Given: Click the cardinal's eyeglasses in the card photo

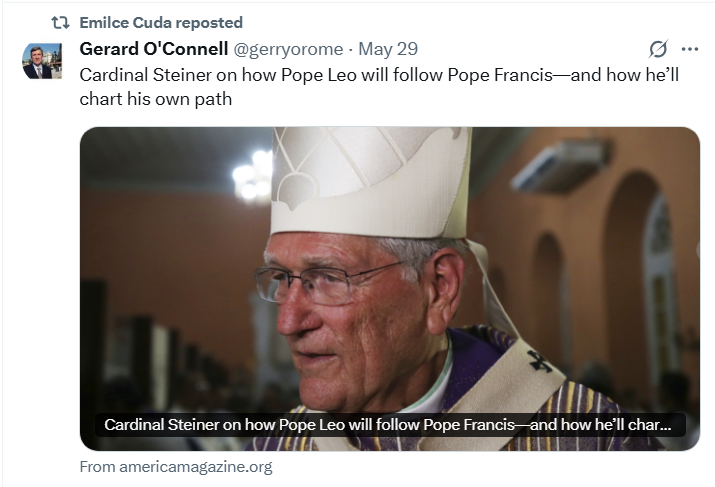Looking at the screenshot, I should [325, 285].
